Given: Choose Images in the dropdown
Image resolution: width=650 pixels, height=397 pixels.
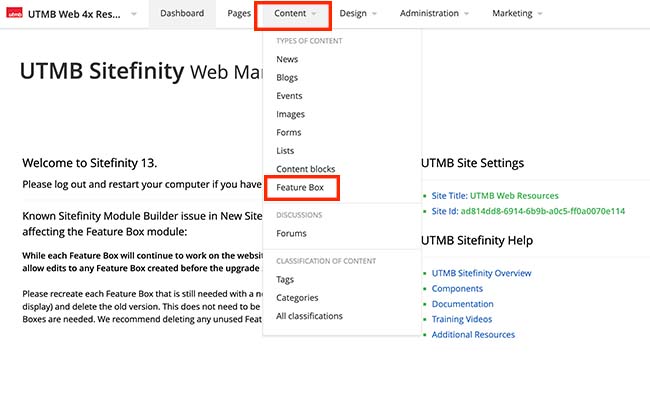Looking at the screenshot, I should [290, 114].
